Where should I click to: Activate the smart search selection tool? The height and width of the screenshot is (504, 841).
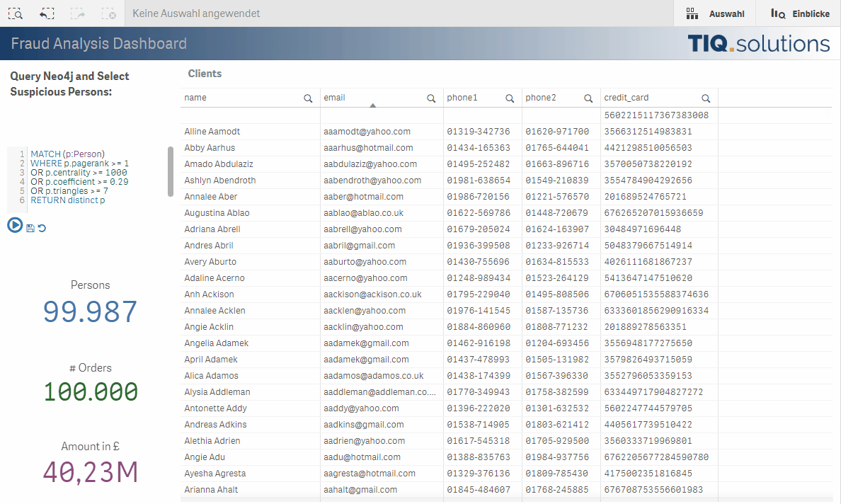(16, 13)
